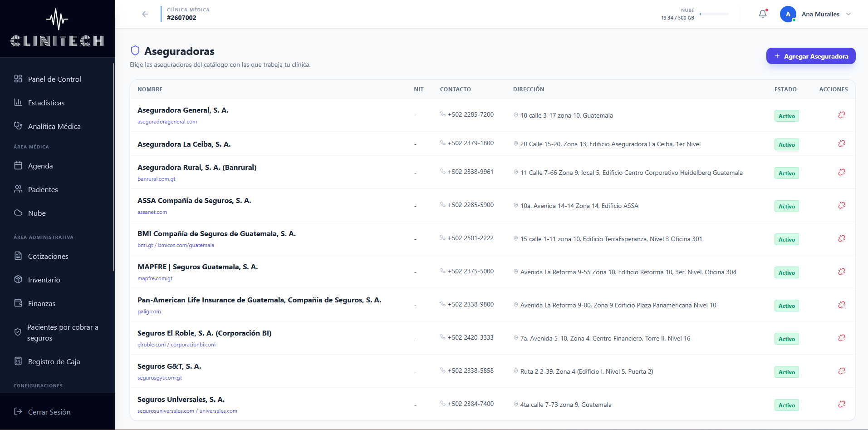Click the Cotizaciones document icon
868x430 pixels.
point(18,256)
